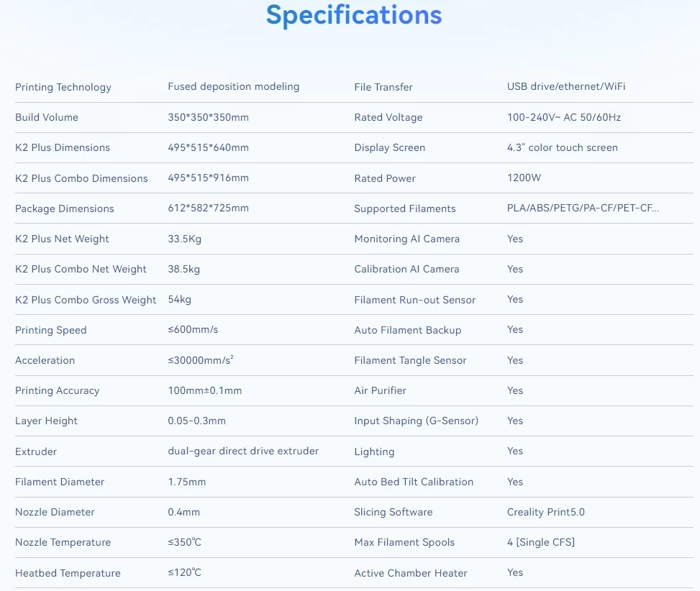The image size is (700, 591).
Task: Click the Active Chamber Heater label
Action: point(411,573)
